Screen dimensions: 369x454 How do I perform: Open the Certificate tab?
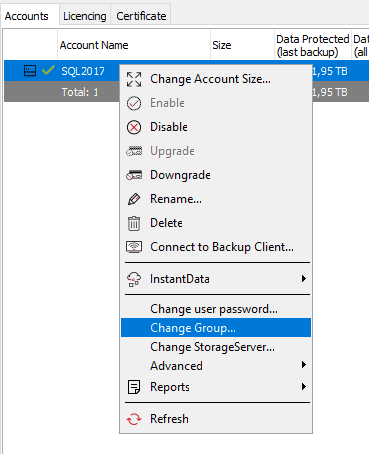pyautogui.click(x=141, y=16)
